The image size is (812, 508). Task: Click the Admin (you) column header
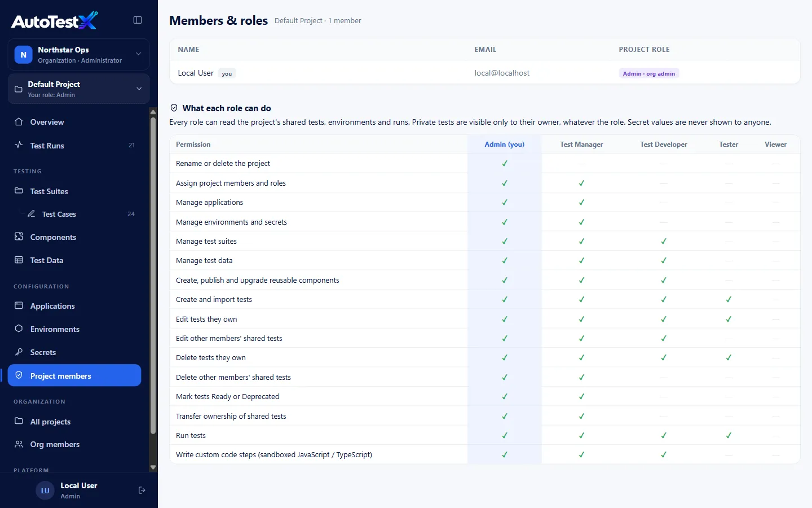pos(505,144)
